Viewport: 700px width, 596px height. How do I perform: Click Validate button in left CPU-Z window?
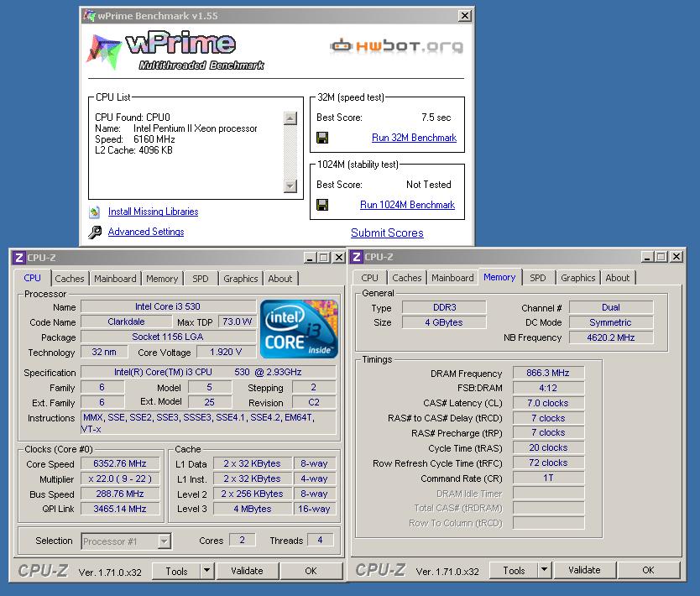(x=247, y=571)
